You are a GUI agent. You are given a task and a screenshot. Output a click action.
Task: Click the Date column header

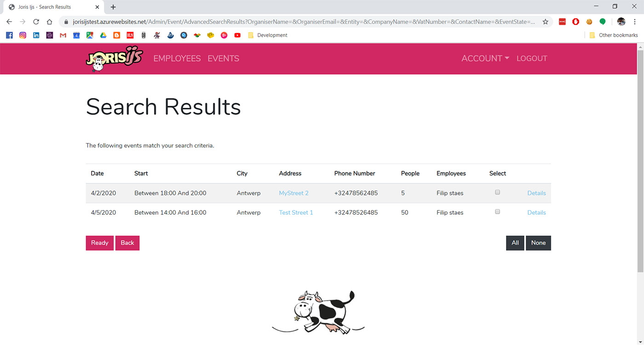[97, 173]
